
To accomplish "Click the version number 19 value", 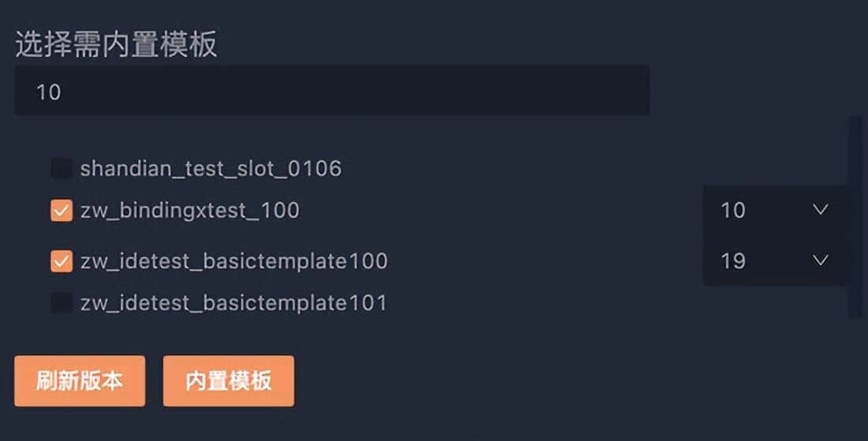I will point(733,260).
